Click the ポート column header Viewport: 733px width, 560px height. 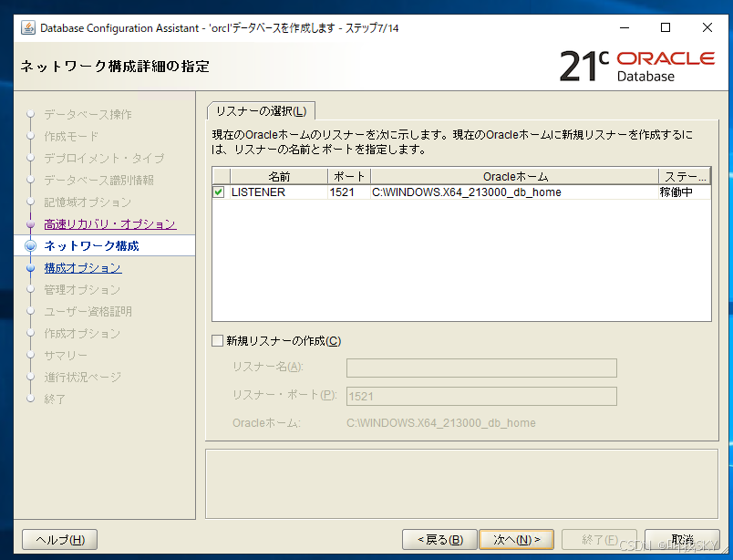click(x=349, y=176)
